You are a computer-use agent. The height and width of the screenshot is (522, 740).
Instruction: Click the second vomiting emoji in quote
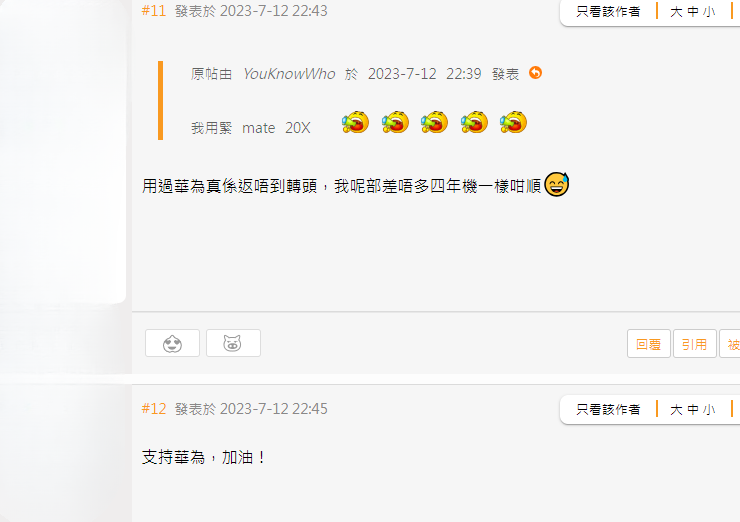pos(395,122)
